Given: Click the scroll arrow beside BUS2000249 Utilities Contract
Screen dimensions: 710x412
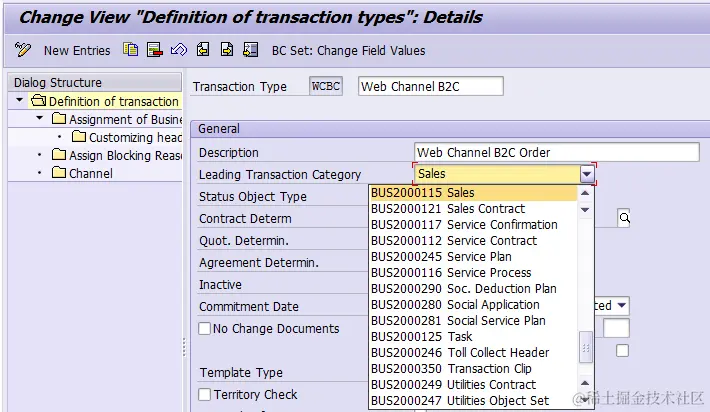Looking at the screenshot, I should tap(585, 383).
